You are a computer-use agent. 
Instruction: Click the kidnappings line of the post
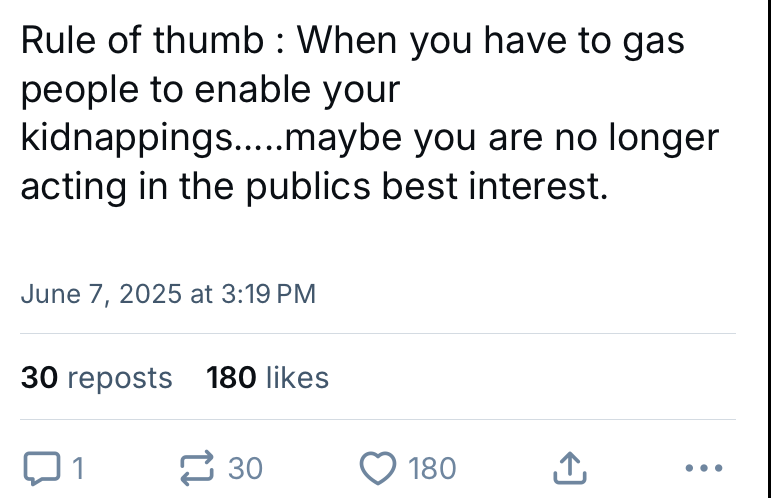370,138
